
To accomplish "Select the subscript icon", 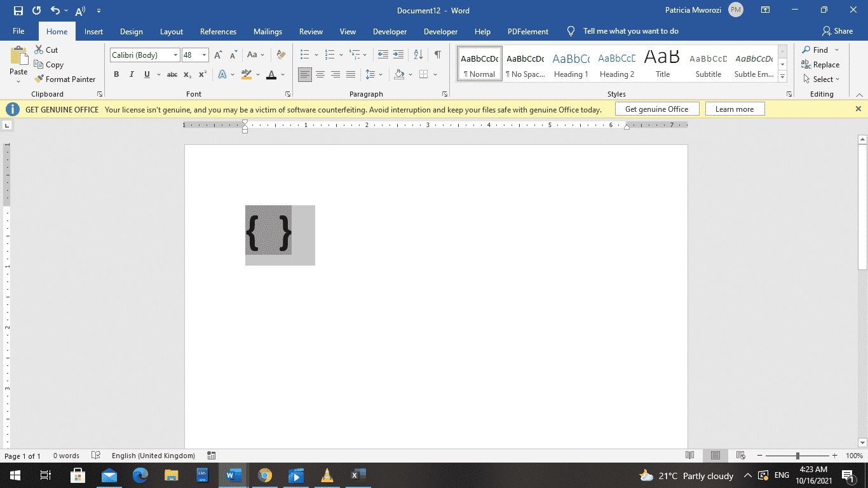I will click(x=187, y=74).
